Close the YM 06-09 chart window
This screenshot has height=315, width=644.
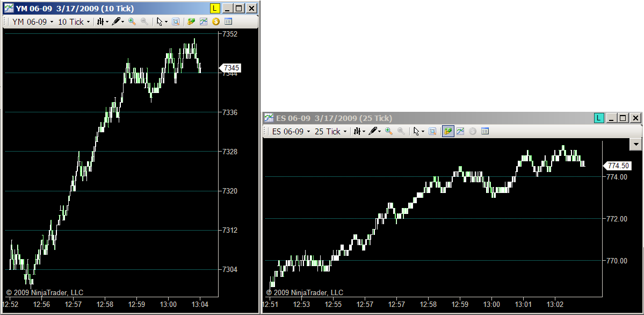click(x=252, y=8)
